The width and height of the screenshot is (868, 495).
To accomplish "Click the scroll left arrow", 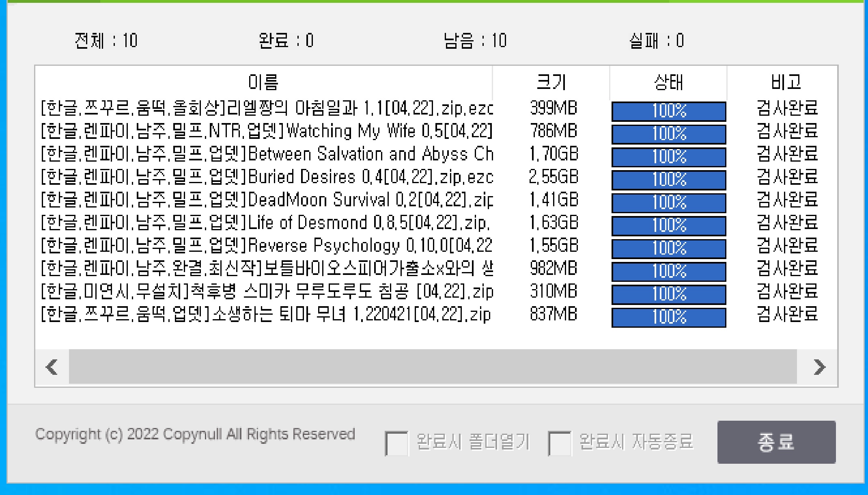I will click(x=52, y=367).
